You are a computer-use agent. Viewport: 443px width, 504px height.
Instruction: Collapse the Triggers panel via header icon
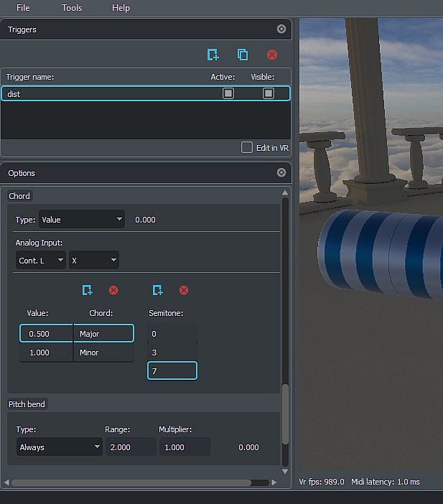coord(281,29)
